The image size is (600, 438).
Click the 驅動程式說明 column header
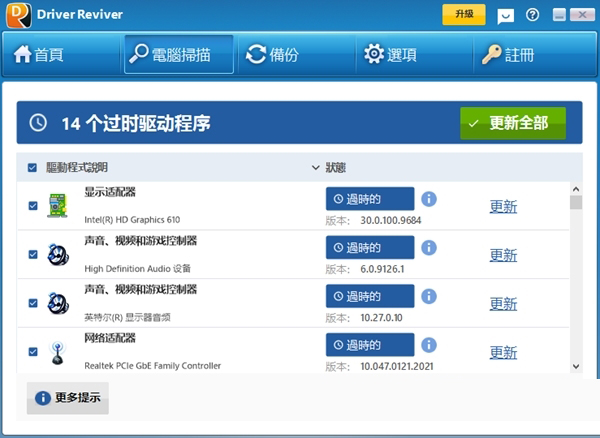(77, 167)
